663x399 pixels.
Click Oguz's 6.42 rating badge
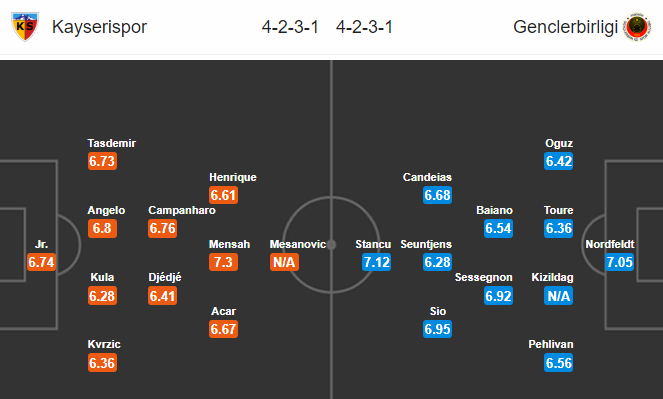(559, 161)
